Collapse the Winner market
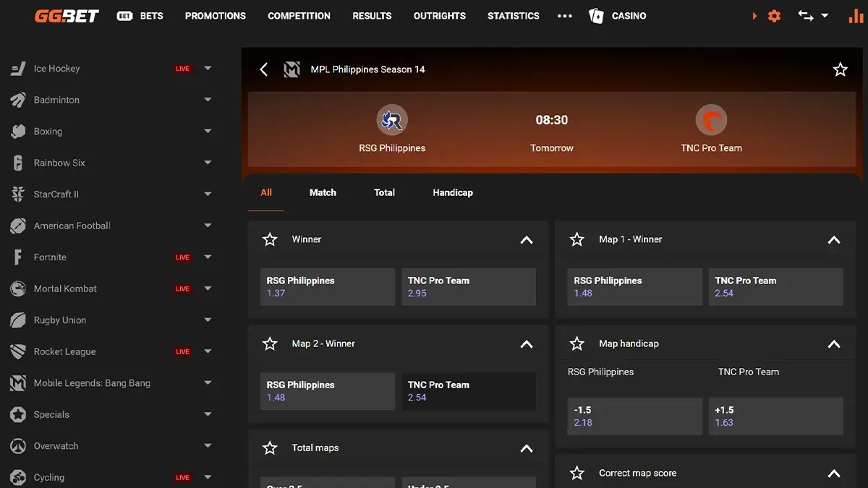Screen dimensions: 868x488 coord(527,240)
